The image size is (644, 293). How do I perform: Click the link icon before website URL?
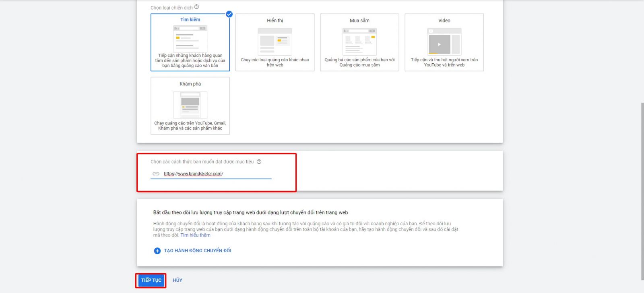click(x=156, y=174)
